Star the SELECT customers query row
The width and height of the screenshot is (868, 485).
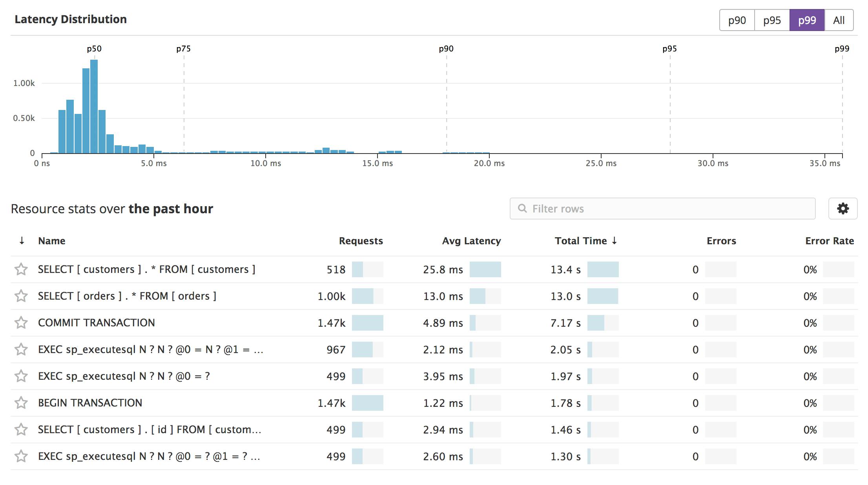pos(22,269)
